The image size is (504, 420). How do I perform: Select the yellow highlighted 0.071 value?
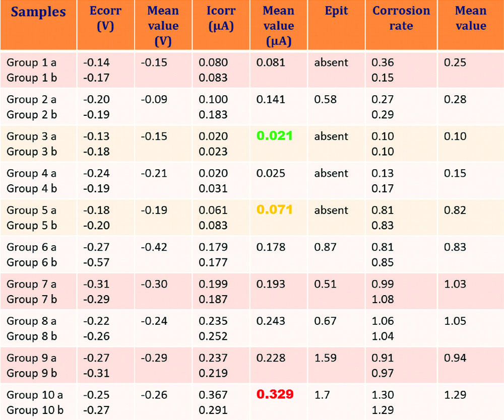coord(275,209)
